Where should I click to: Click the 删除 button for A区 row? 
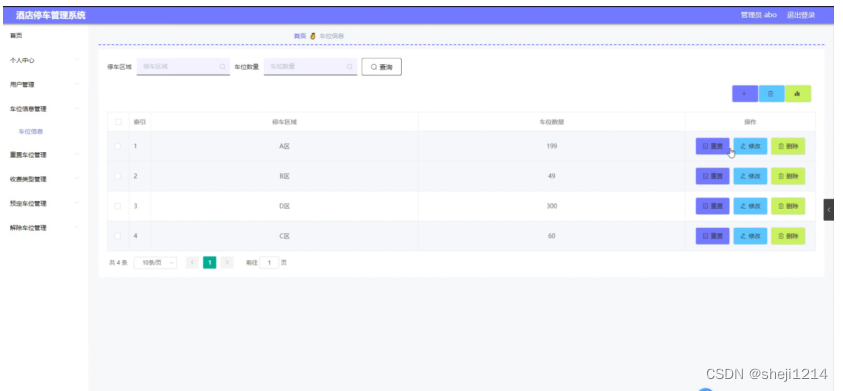pyautogui.click(x=788, y=146)
